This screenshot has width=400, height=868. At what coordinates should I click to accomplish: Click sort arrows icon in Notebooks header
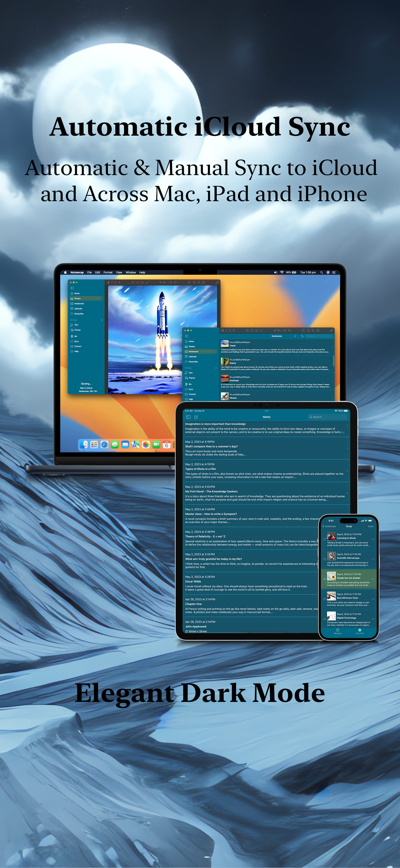coord(302,336)
